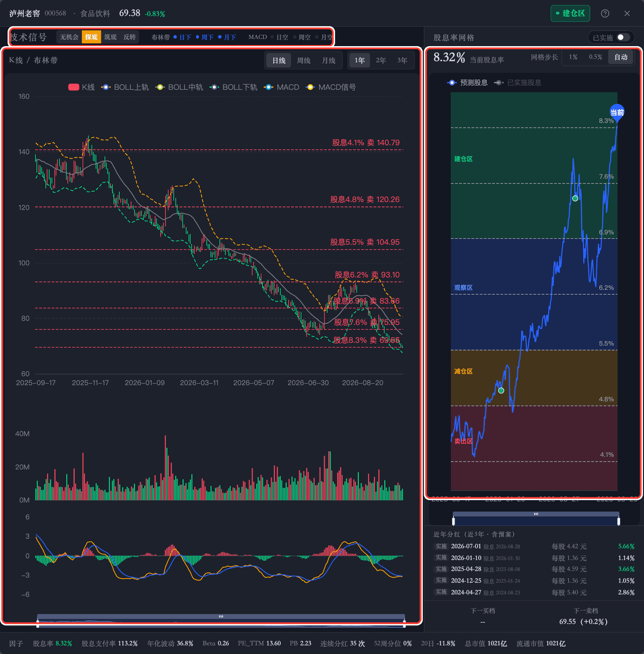Click the 布林带 周下 indicator
Screen dimensions: 644x654
205,37
